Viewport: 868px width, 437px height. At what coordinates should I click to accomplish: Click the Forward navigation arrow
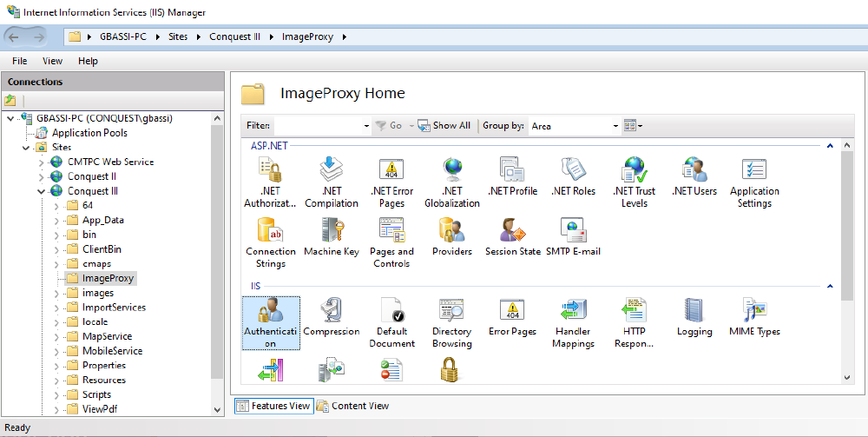39,37
